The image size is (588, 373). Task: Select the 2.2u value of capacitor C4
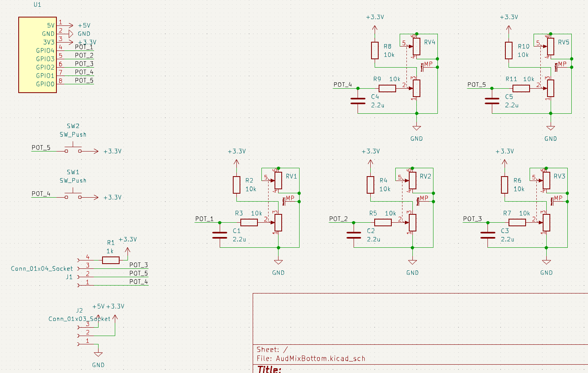coord(378,105)
